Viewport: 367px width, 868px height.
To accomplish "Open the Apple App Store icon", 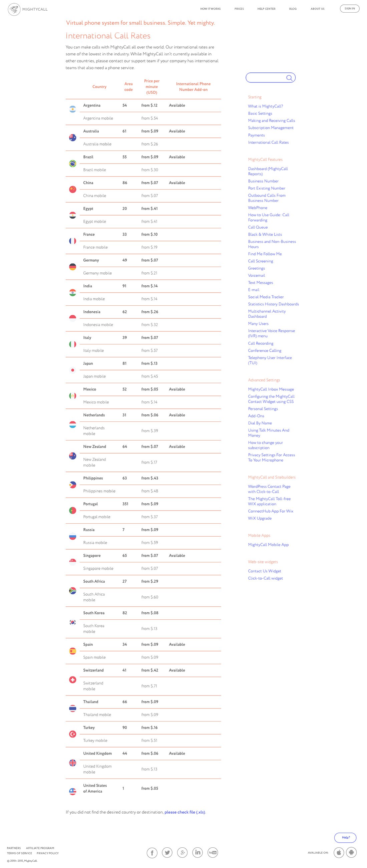I will pyautogui.click(x=339, y=853).
